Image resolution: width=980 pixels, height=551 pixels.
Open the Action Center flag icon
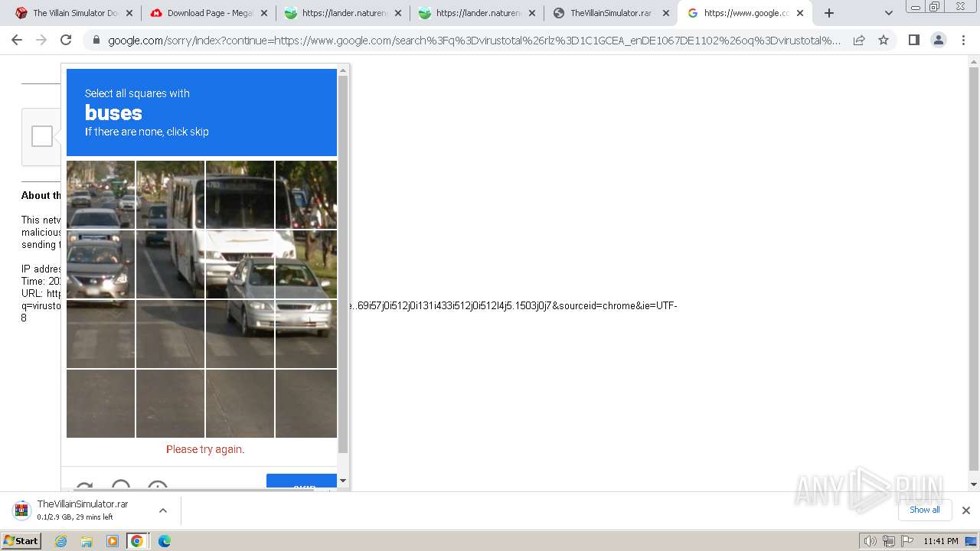click(907, 541)
